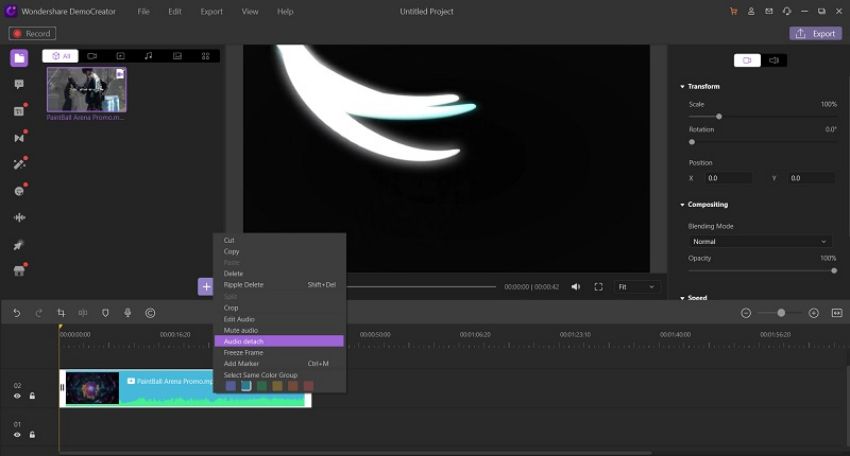Select the Crop tool in timeline toolbar
This screenshot has width=850, height=456.
tap(61, 313)
